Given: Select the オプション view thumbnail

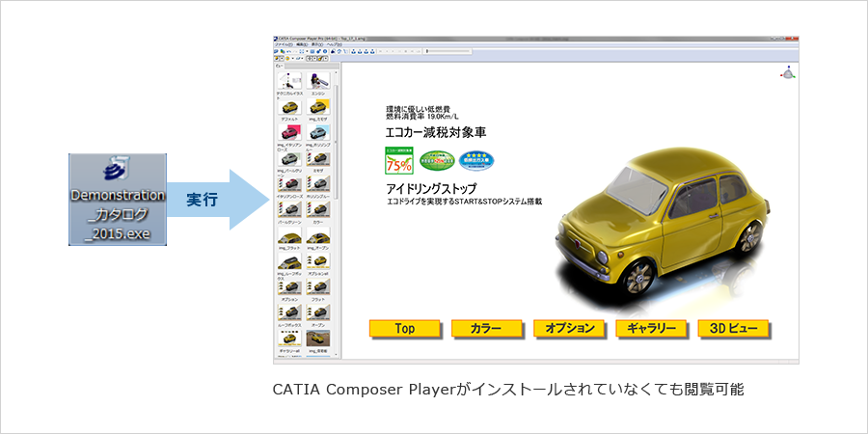Looking at the screenshot, I should (x=289, y=286).
